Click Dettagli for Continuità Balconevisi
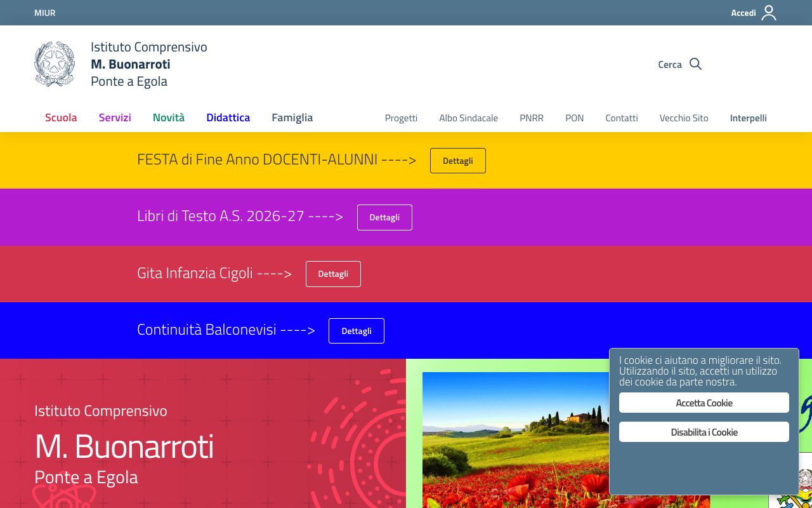This screenshot has height=508, width=812. [x=357, y=331]
